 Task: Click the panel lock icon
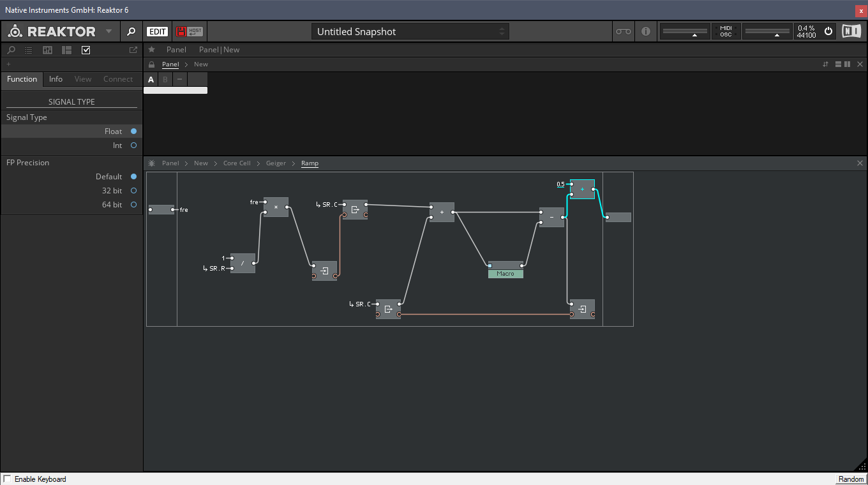click(x=151, y=64)
